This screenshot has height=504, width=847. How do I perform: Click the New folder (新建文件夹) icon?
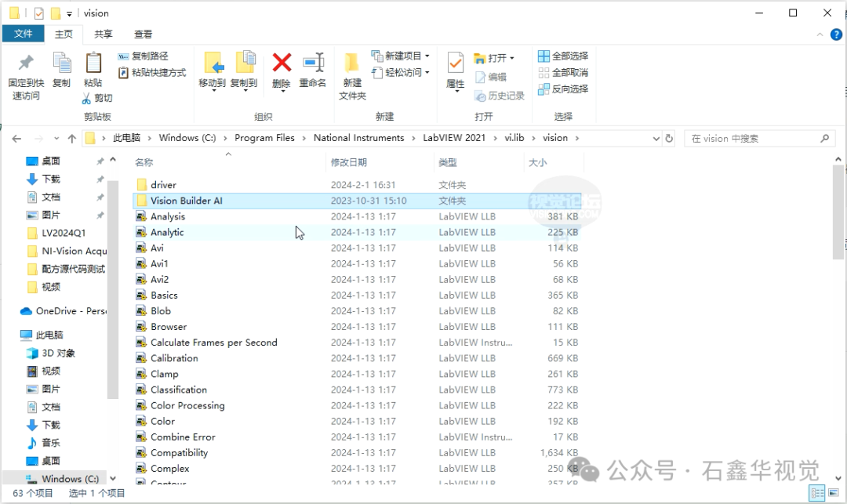point(352,63)
